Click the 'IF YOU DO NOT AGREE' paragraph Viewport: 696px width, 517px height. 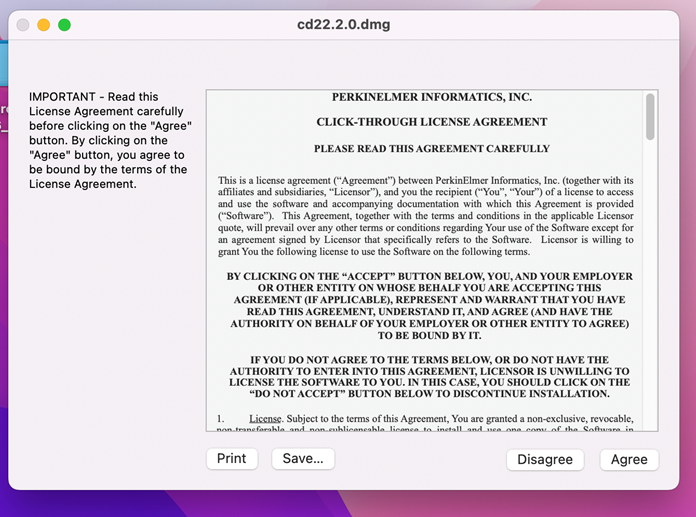pyautogui.click(x=430, y=377)
